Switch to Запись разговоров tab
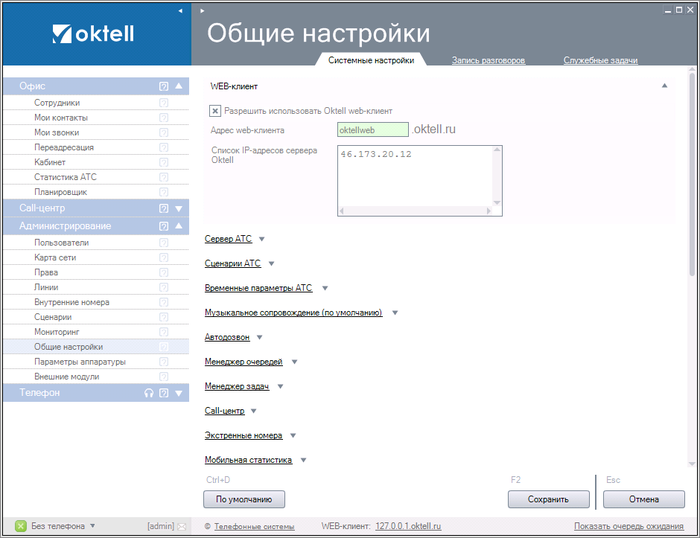 coord(488,61)
